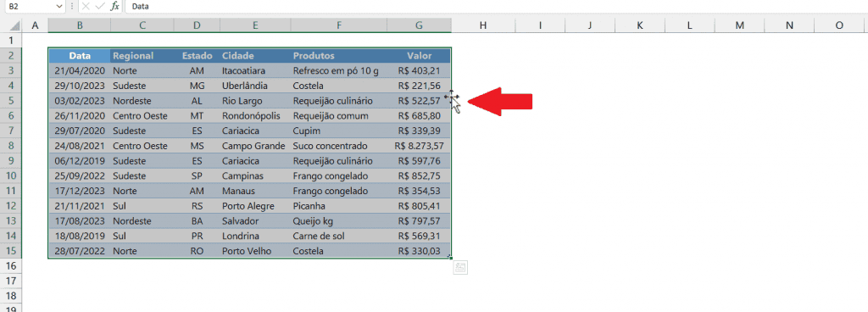
Task: Select the cell Londrina
Action: (x=254, y=236)
